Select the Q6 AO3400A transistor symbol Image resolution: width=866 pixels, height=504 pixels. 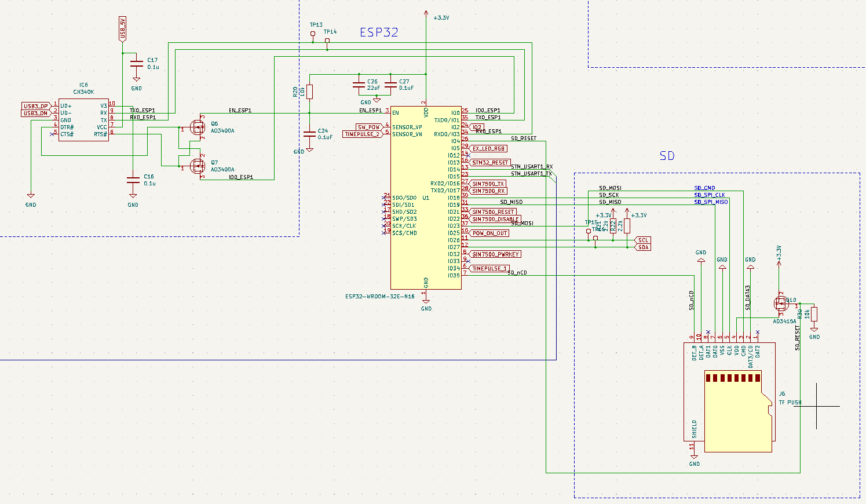(198, 127)
